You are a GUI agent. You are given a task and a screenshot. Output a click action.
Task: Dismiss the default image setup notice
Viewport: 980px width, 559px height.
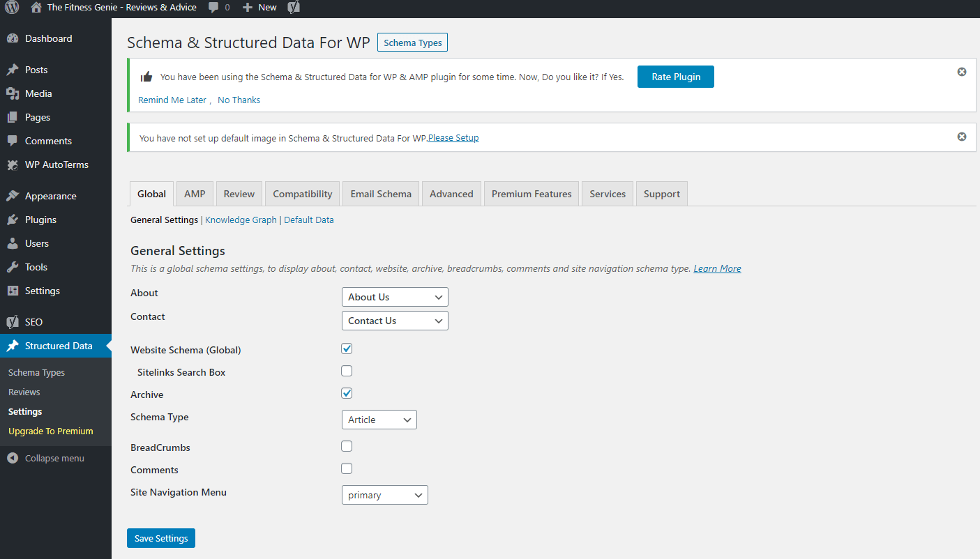pyautogui.click(x=962, y=137)
